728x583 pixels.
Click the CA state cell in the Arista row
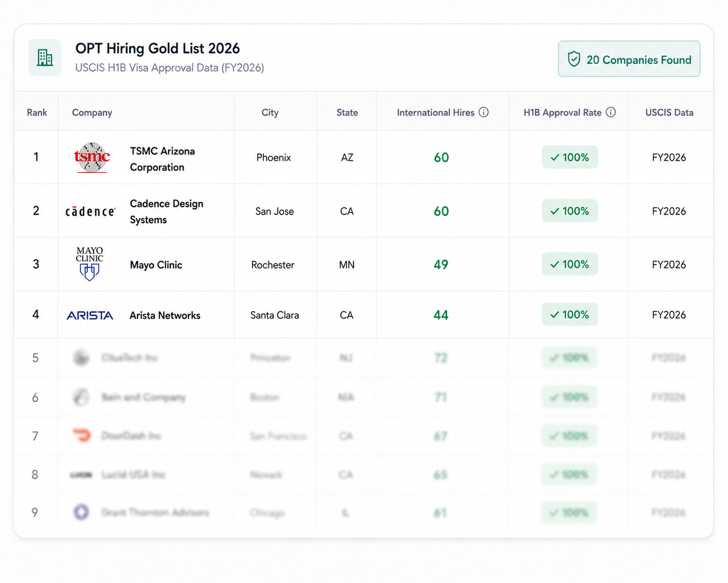(347, 315)
